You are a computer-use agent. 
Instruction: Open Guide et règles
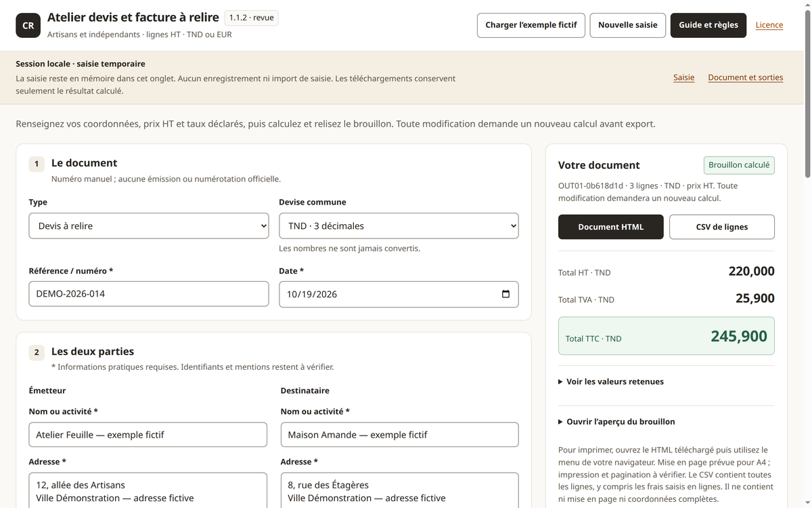708,25
